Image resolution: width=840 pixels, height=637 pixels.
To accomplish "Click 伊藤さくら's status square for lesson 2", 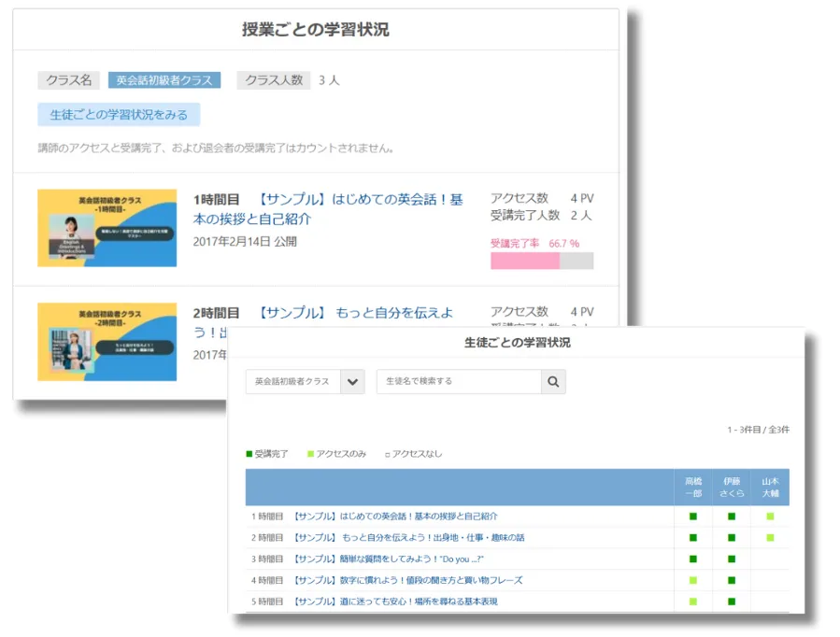I will tap(732, 538).
